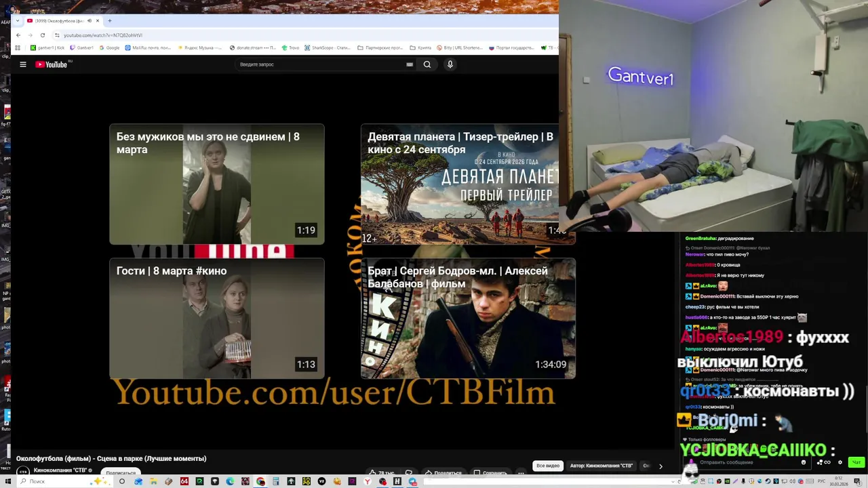This screenshot has width=868, height=488.
Task: Switch the РУС input language indicator
Action: (821, 481)
